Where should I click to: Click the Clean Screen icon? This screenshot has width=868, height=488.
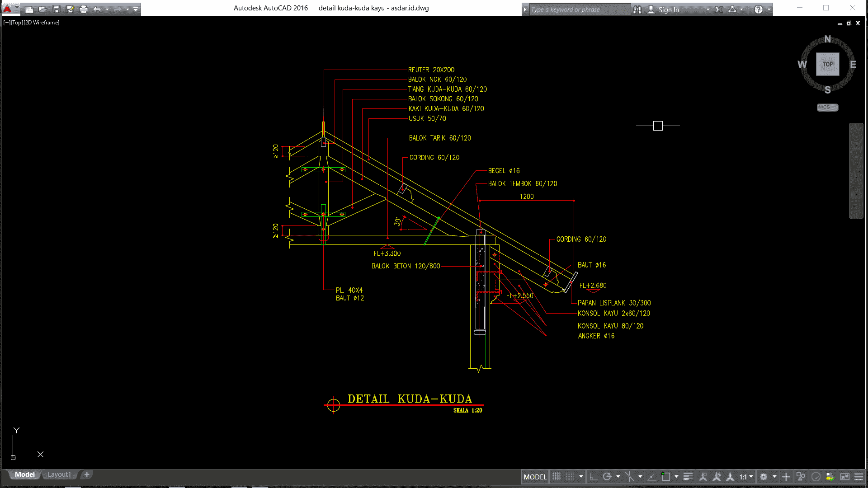pos(844,477)
